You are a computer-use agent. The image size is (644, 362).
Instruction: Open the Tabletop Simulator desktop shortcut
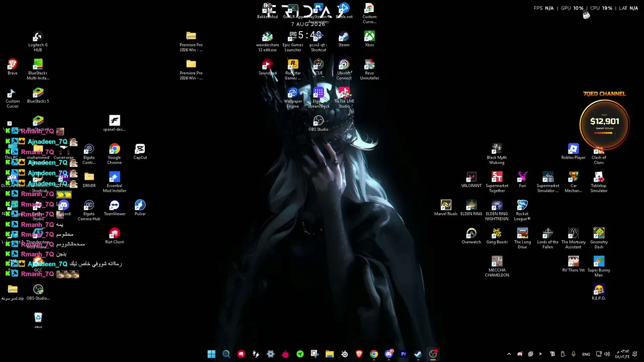[x=599, y=183]
